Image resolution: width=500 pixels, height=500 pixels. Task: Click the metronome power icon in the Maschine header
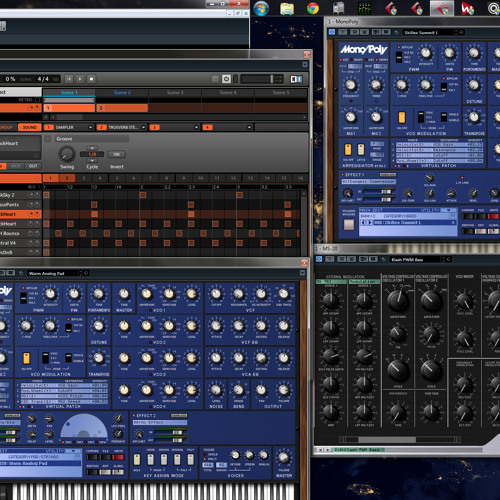point(226,79)
